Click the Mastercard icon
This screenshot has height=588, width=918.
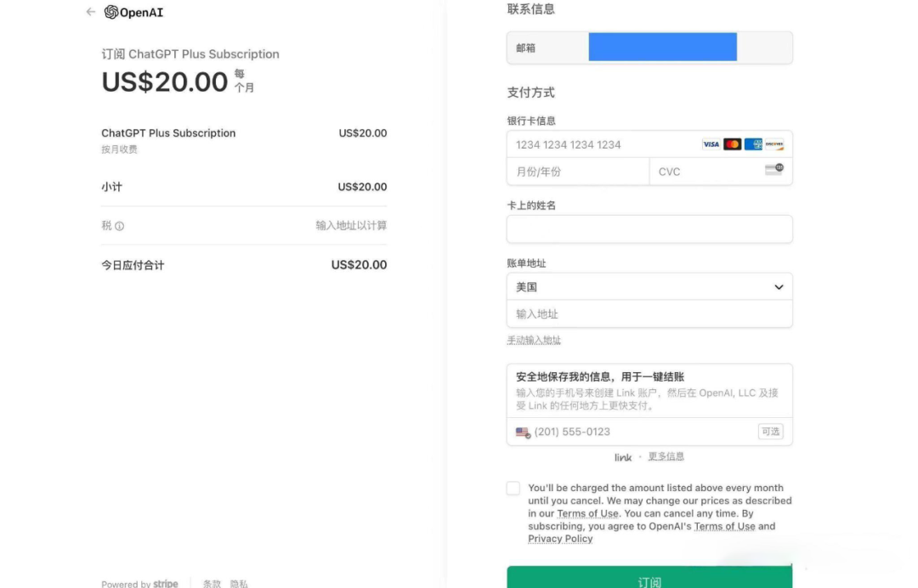[732, 144]
